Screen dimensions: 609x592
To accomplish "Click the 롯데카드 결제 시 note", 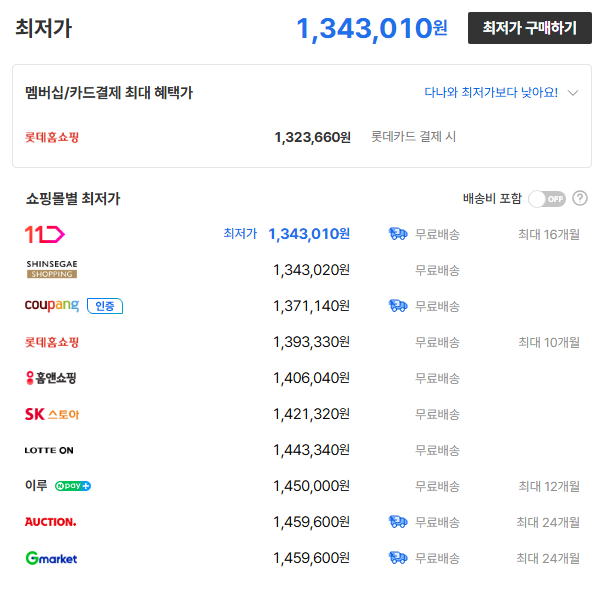I will (413, 137).
